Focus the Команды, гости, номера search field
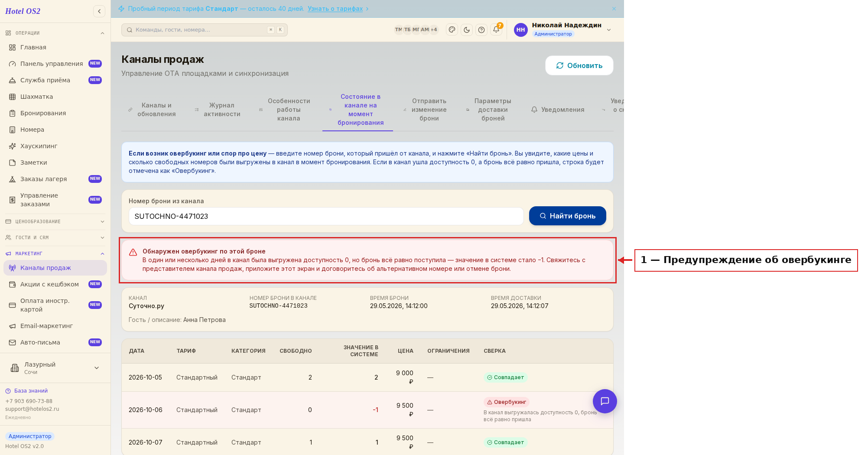868x455 pixels. tap(204, 30)
